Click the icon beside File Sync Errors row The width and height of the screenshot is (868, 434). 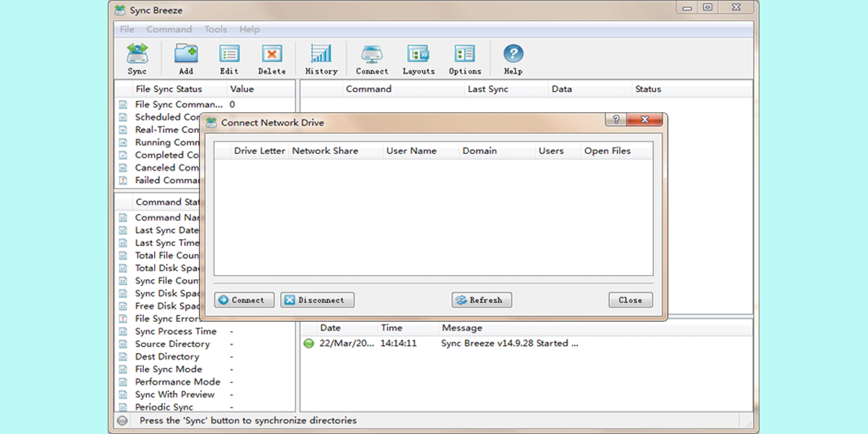pyautogui.click(x=122, y=319)
